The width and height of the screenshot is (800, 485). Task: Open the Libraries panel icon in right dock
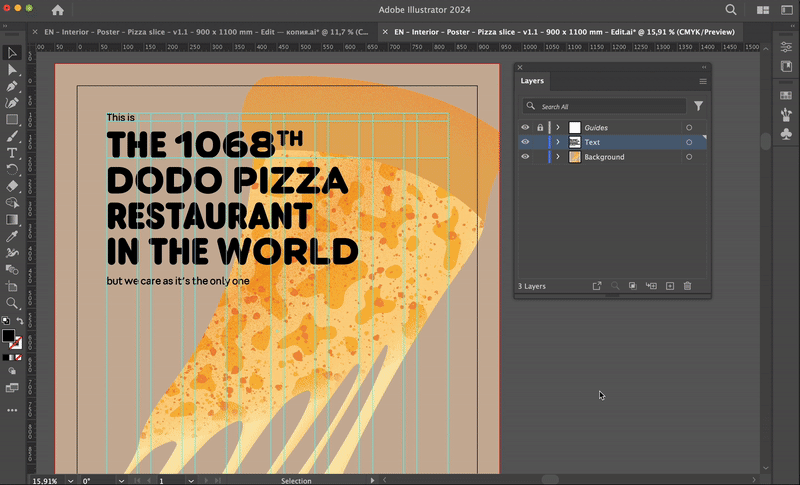click(x=786, y=66)
